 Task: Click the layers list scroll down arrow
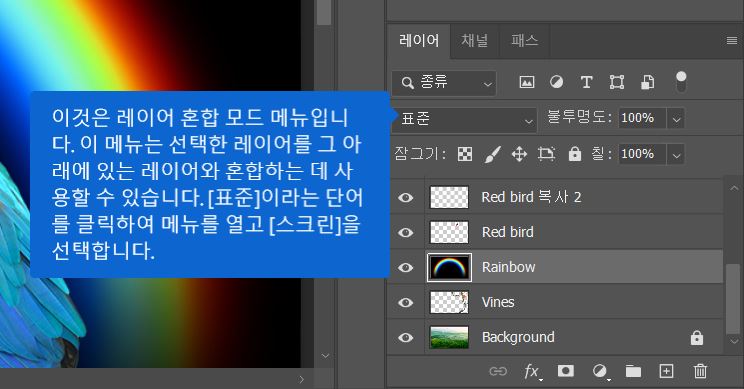(734, 341)
